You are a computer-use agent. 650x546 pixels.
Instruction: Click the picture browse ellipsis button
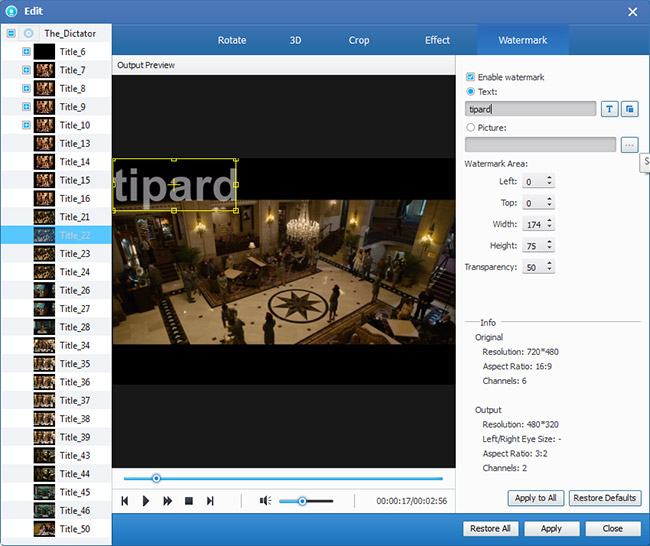pyautogui.click(x=629, y=145)
